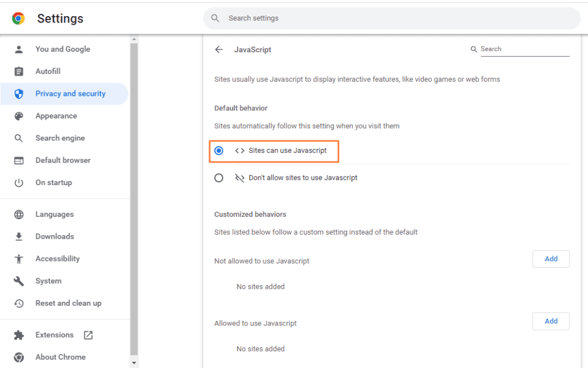
Task: Click the You and Google person icon
Action: coord(17,49)
